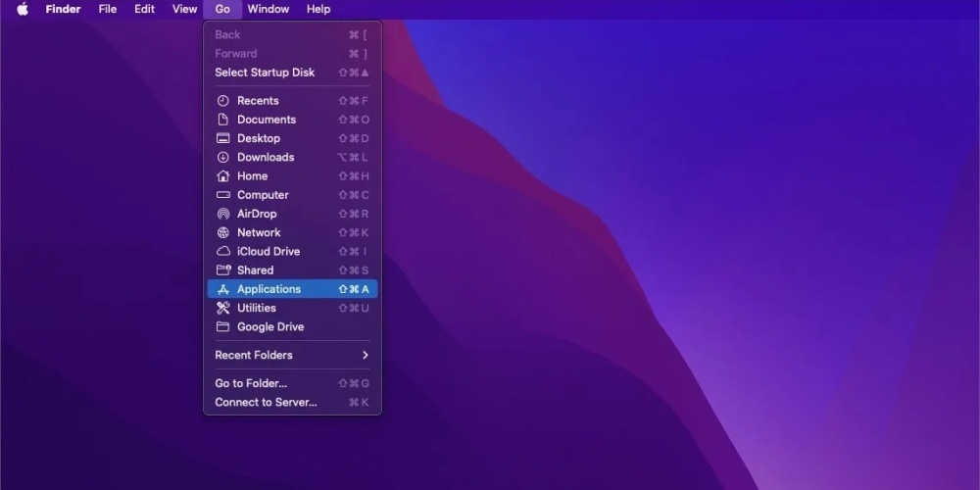Select Connect to Server… entry
Viewport: 980px width, 490px height.
click(266, 402)
